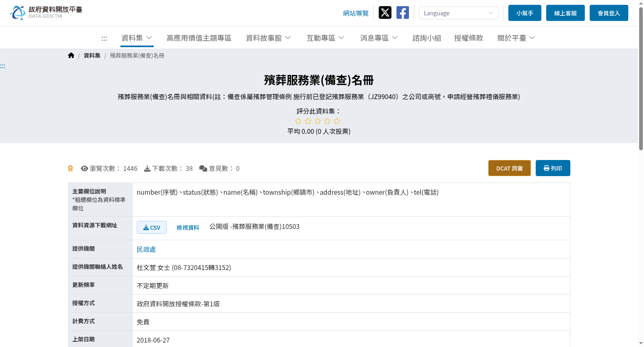Rate dataset with fourth star

327,121
